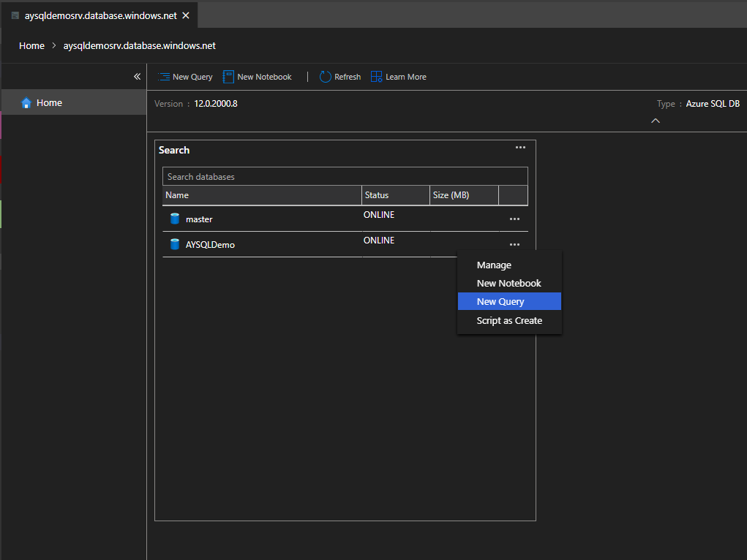
Task: Close the aysqldemosrv.database.windows.net tab
Action: point(186,15)
